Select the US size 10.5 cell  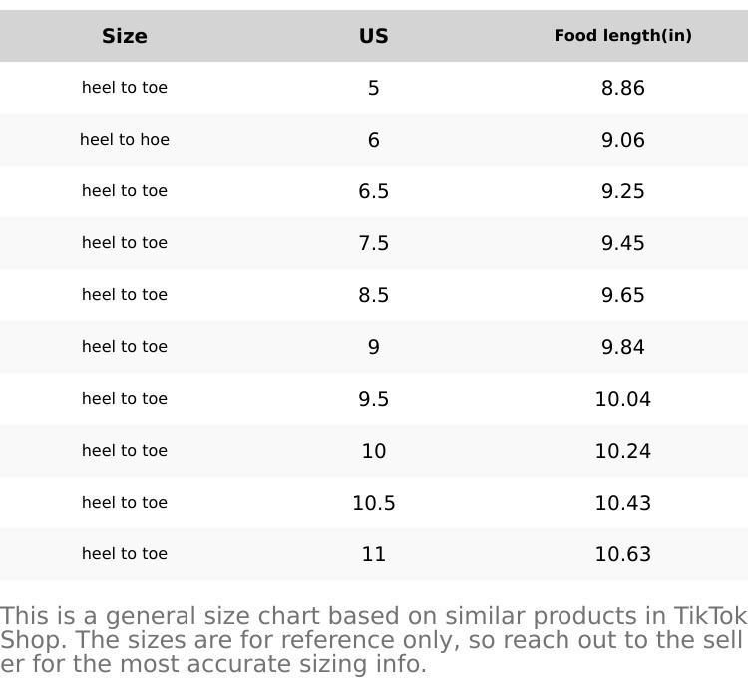pyautogui.click(x=374, y=503)
